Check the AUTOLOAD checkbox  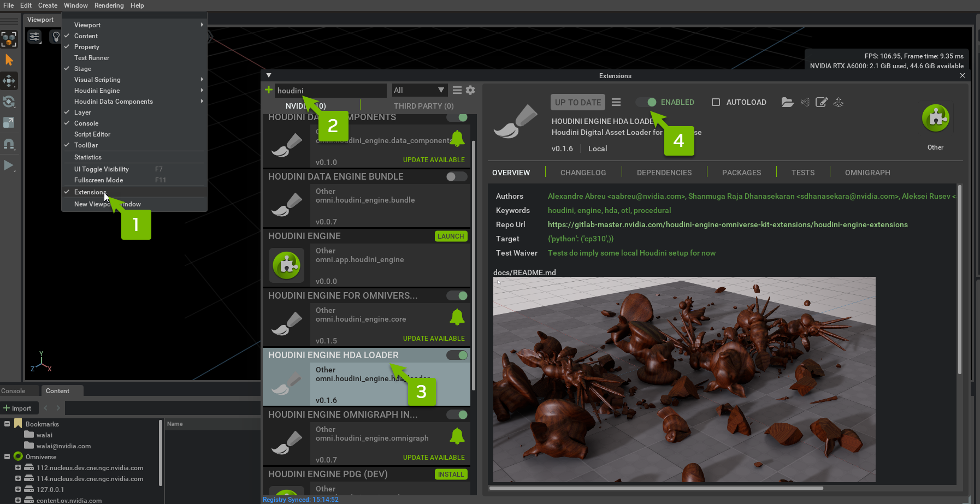[716, 102]
